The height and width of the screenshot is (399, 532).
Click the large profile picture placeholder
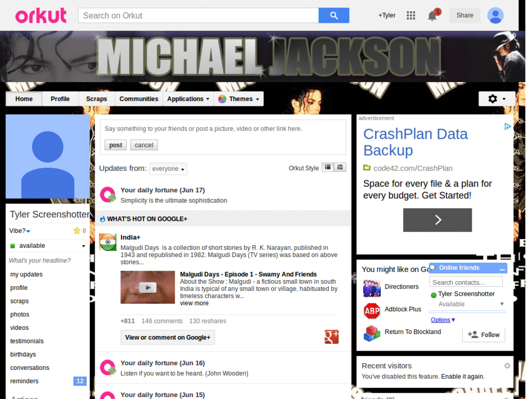(x=48, y=156)
